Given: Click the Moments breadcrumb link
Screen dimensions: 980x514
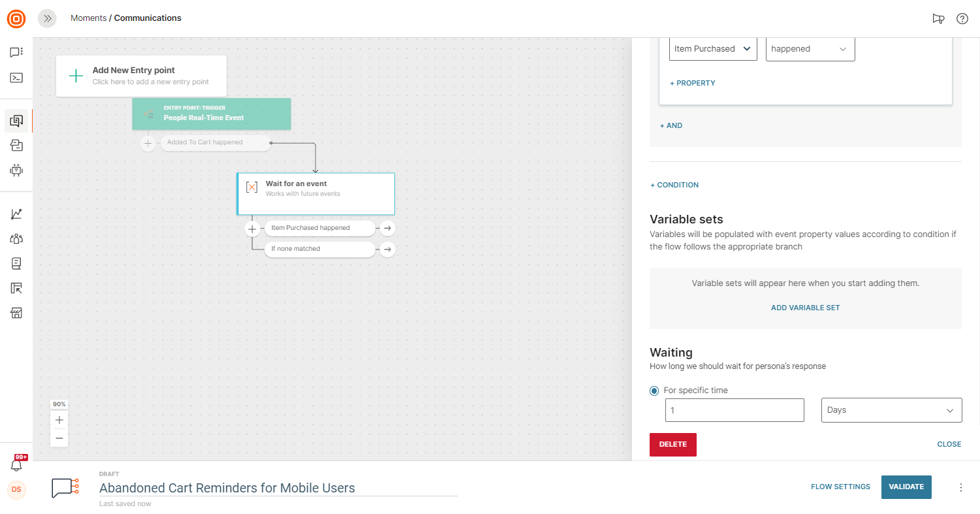Looking at the screenshot, I should tap(88, 18).
